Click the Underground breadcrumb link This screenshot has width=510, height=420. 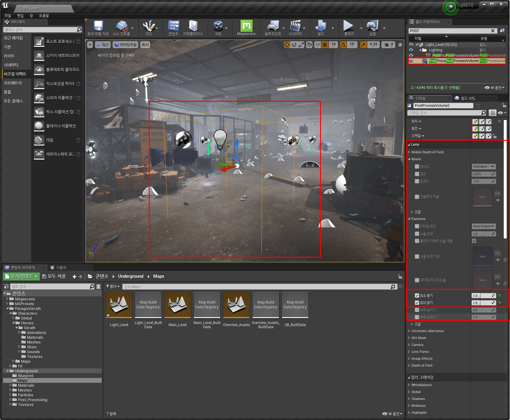(x=131, y=276)
